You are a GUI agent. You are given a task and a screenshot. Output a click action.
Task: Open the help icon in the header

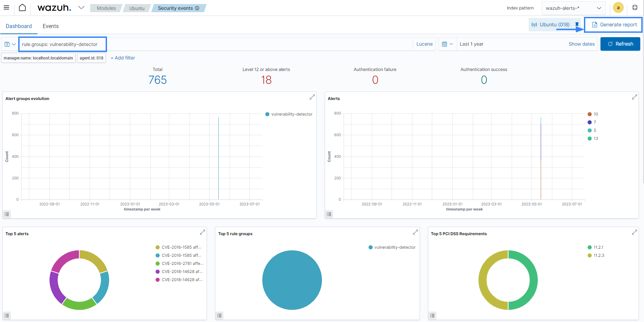coord(635,7)
